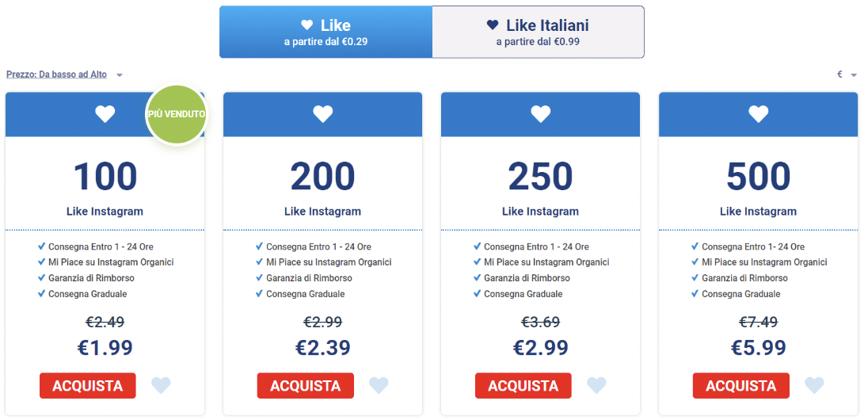Click the white heart icon on the 500 Like card header
The height and width of the screenshot is (420, 868).
[x=759, y=114]
